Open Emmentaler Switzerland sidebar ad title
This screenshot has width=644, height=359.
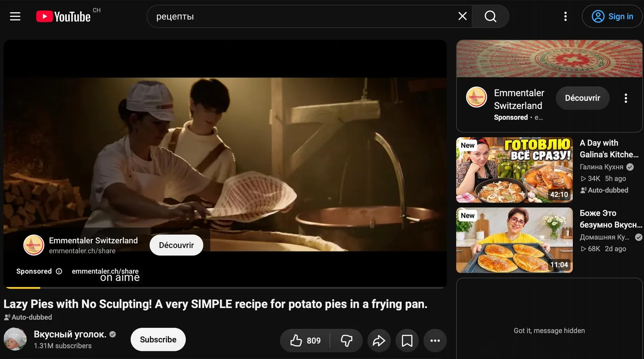[519, 99]
